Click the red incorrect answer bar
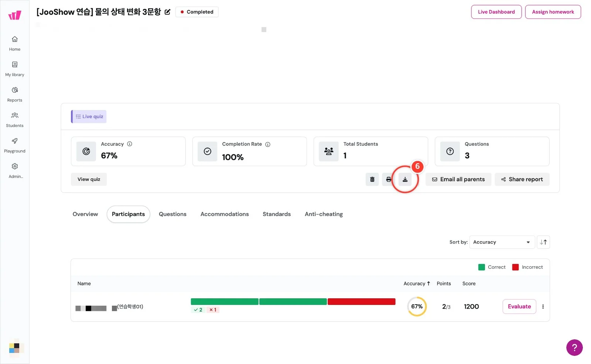The height and width of the screenshot is (364, 591). (361, 302)
